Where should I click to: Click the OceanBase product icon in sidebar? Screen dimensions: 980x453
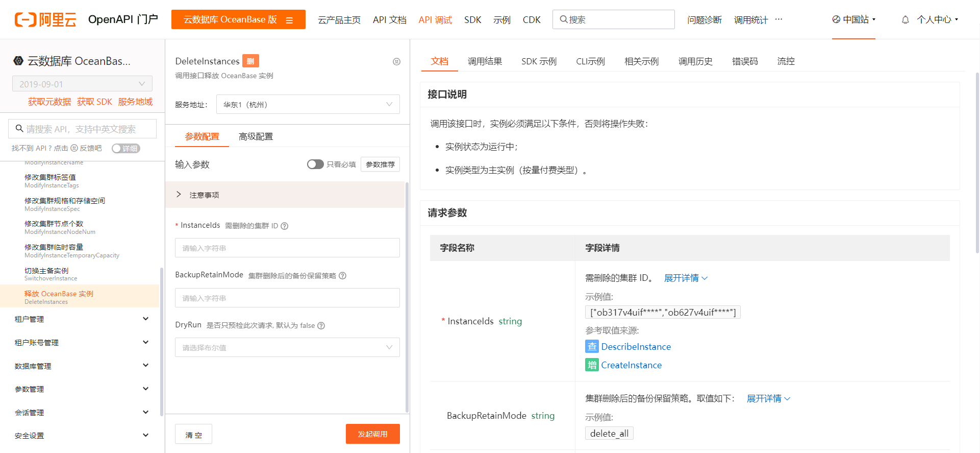(18, 61)
